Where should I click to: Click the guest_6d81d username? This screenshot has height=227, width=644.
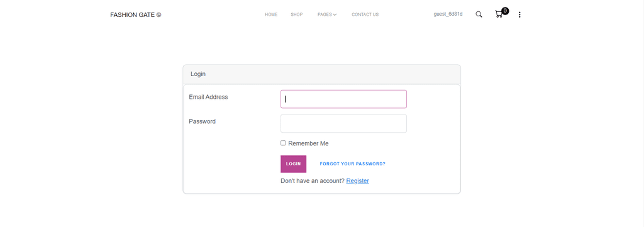click(x=448, y=14)
